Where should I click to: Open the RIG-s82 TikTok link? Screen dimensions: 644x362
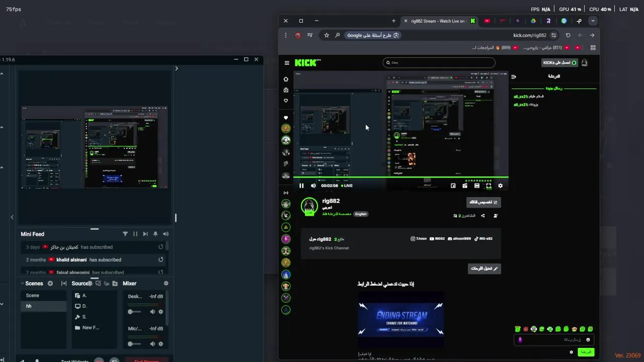click(x=484, y=239)
